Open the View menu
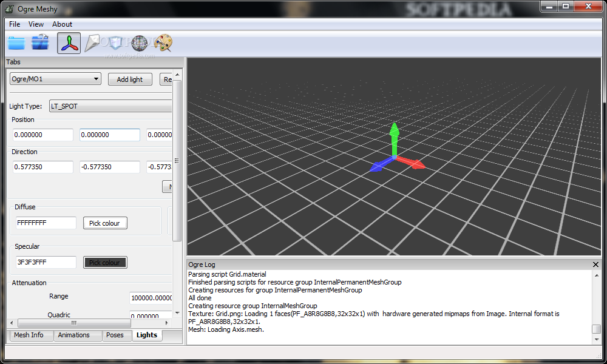Screen dimensions: 607x364 point(36,24)
